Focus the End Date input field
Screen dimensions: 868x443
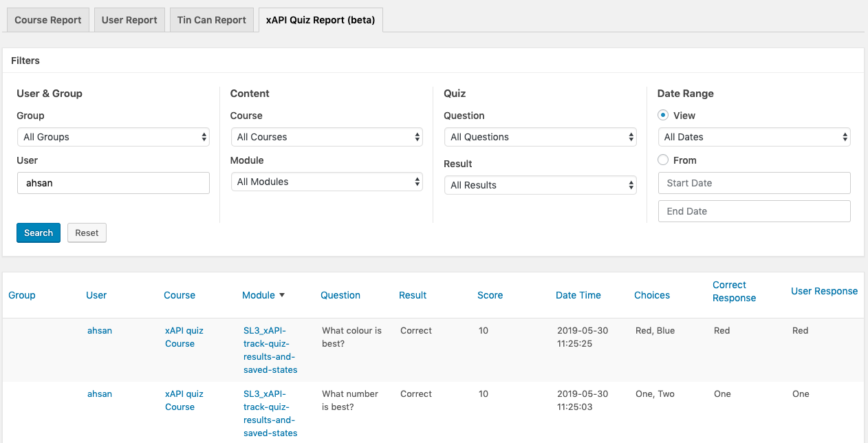(x=754, y=211)
